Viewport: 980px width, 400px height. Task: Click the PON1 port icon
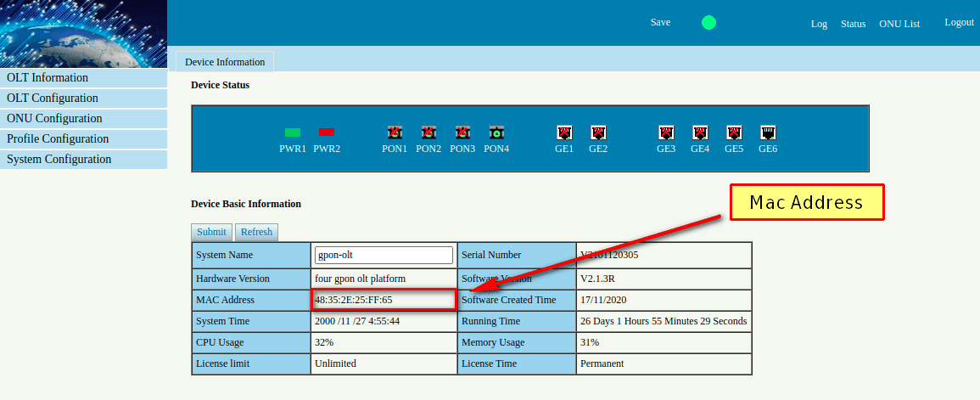coord(395,132)
